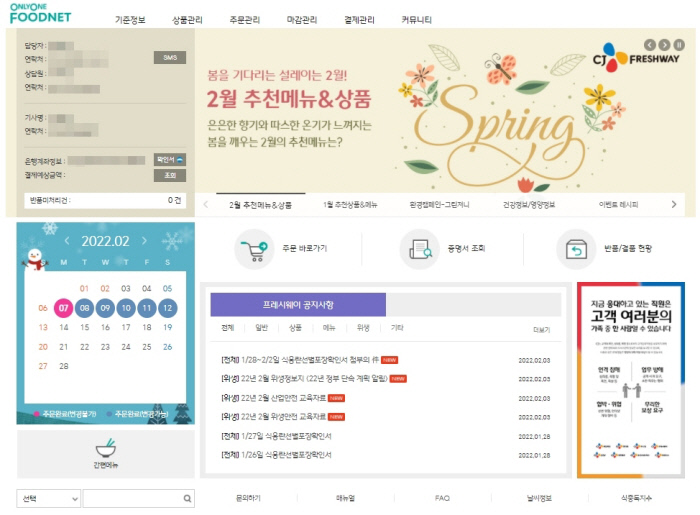
Task: Filter notices by 기타
Action: pos(397,328)
